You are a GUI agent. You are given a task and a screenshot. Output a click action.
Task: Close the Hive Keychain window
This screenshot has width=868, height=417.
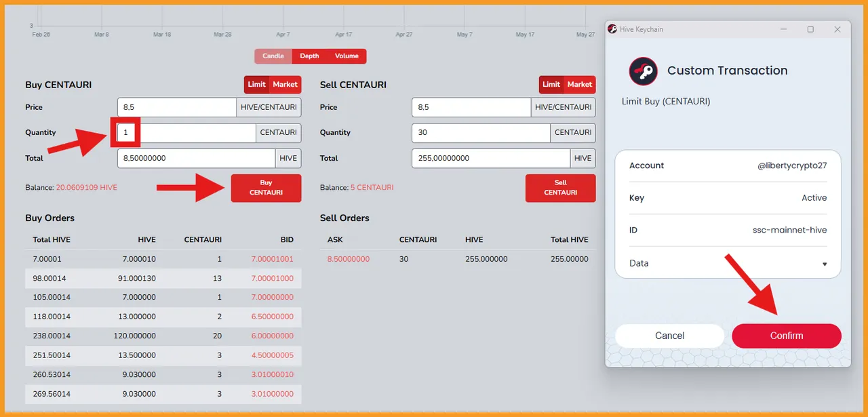tap(837, 29)
